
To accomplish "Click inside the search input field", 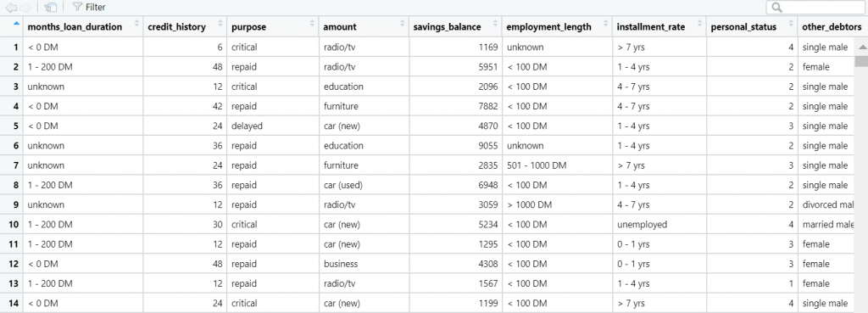I will click(x=816, y=7).
